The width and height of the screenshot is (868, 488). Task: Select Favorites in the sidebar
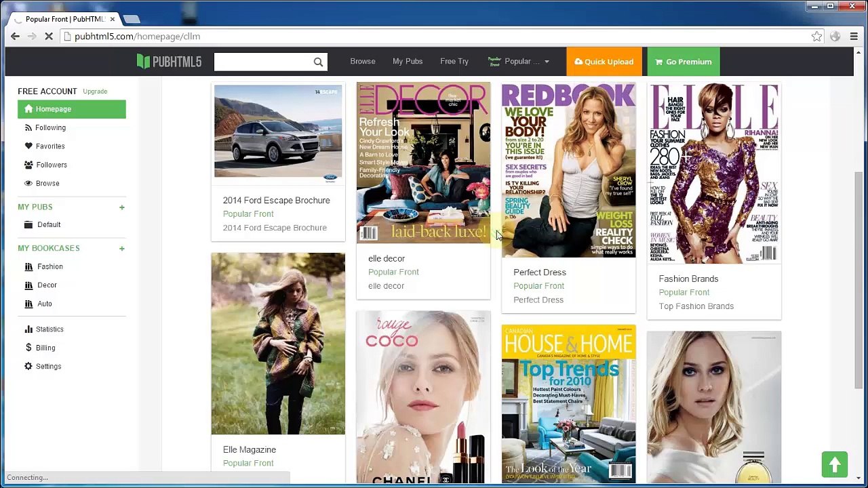point(50,146)
